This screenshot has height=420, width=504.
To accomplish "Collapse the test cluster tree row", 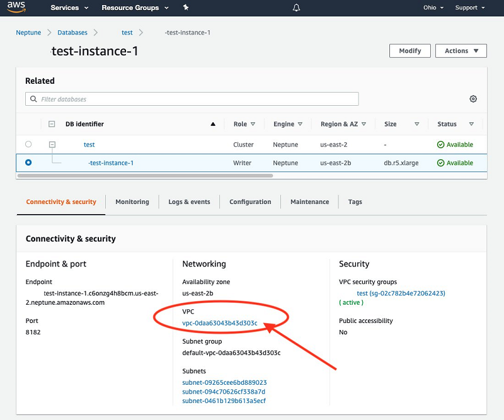I will coord(52,145).
